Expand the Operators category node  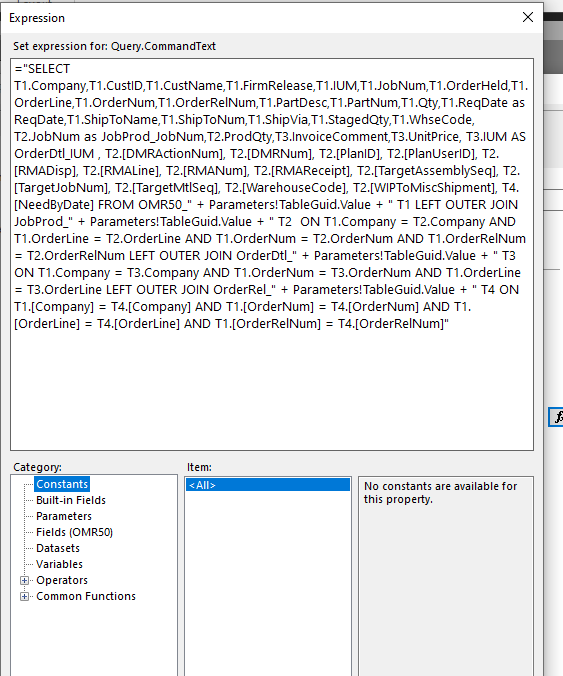(25, 580)
